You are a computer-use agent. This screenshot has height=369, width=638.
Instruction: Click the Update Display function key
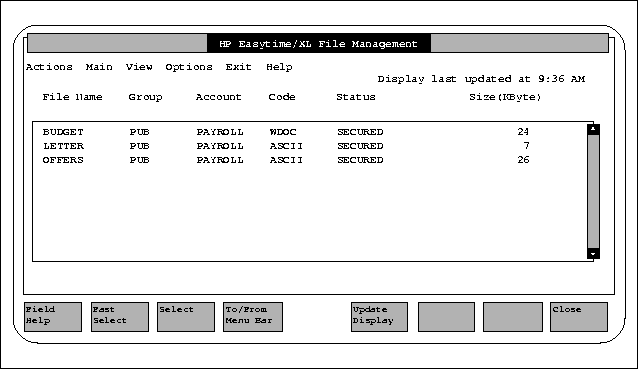point(379,317)
